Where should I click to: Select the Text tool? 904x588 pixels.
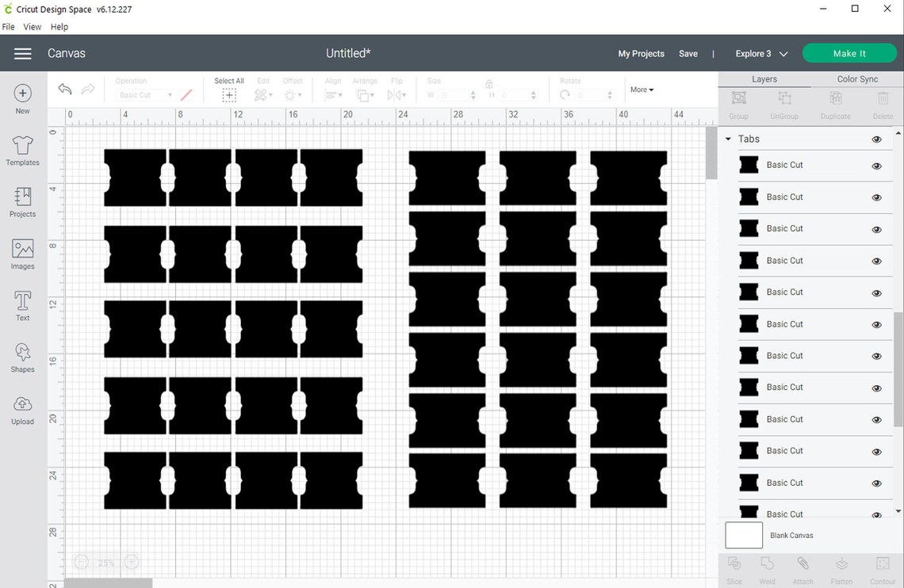[x=22, y=304]
